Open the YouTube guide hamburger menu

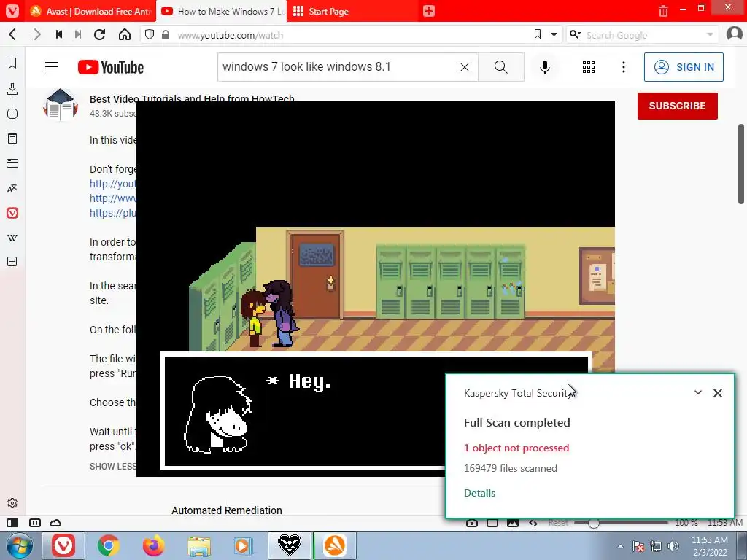pos(52,67)
